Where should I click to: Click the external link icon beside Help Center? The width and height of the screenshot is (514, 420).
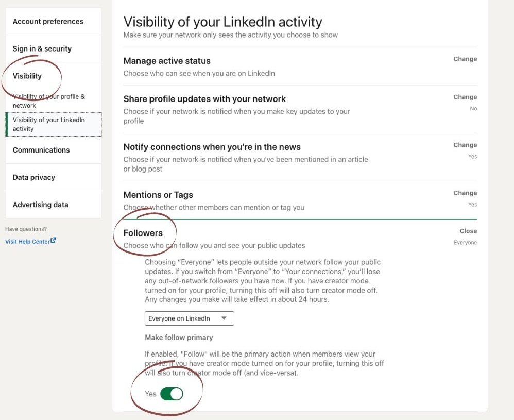coord(54,241)
